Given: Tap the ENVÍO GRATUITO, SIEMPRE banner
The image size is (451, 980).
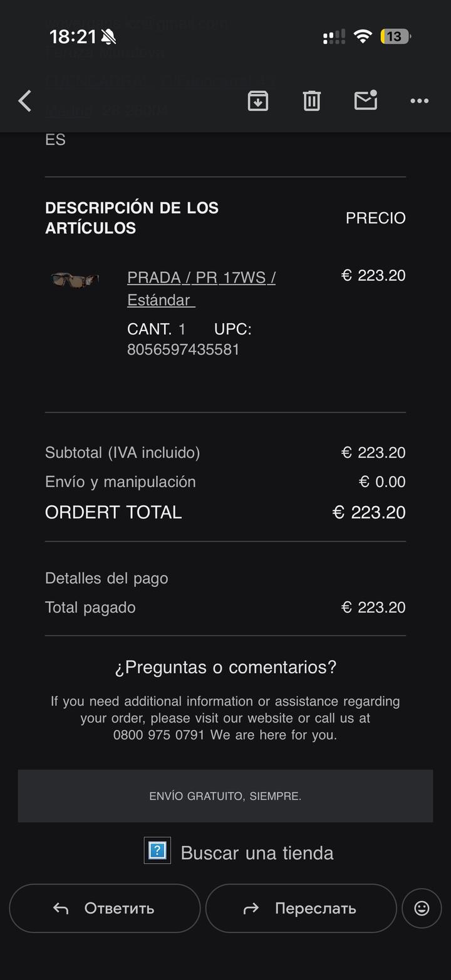Looking at the screenshot, I should (225, 796).
